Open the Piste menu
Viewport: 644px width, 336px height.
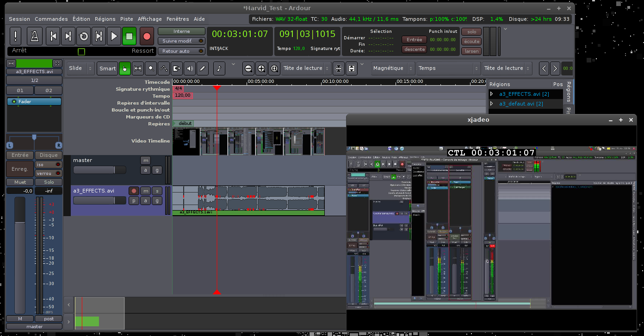click(x=126, y=19)
